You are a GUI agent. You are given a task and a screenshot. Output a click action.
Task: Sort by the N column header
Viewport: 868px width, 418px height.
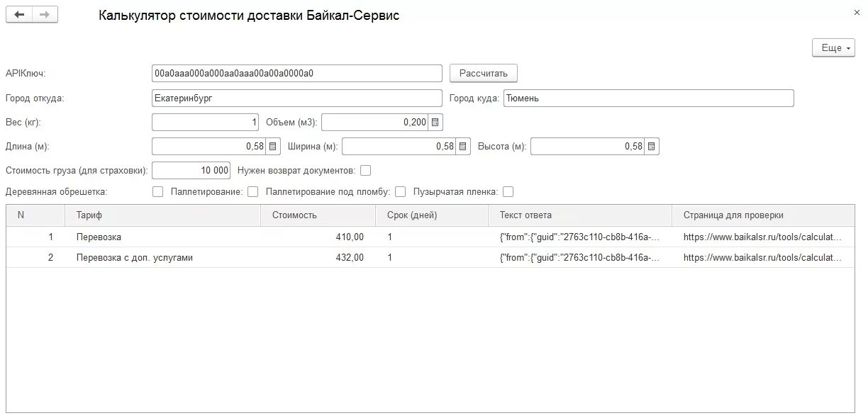pyautogui.click(x=36, y=215)
